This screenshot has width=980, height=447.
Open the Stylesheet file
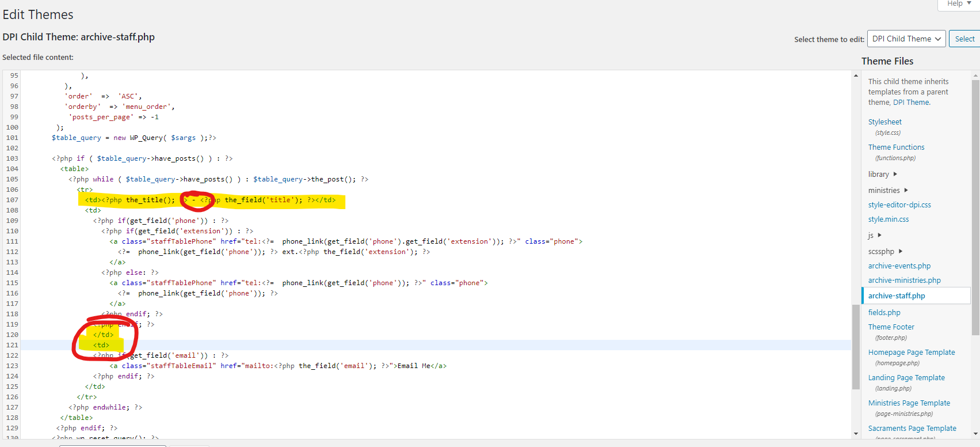click(884, 122)
